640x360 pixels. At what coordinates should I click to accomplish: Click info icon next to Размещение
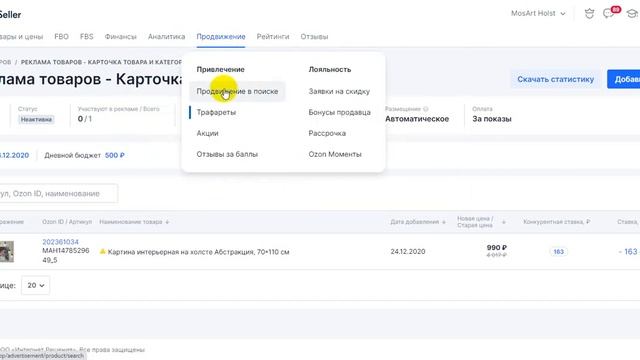[x=426, y=109]
